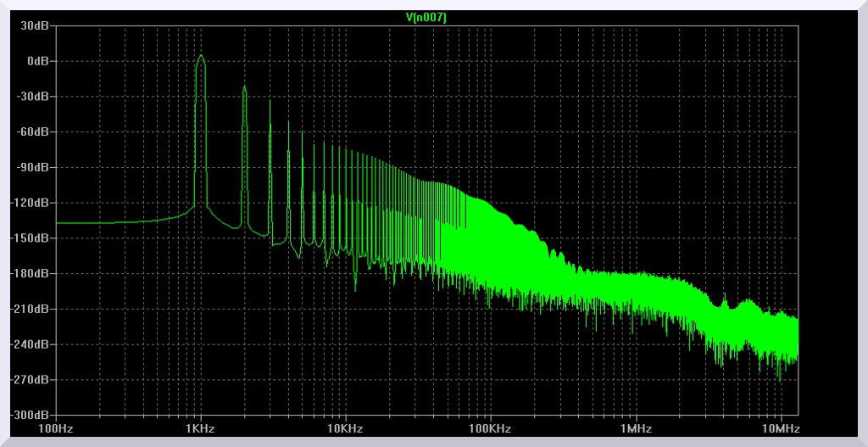This screenshot has height=447, width=868.
Task: Click the V(n007) trace label
Action: click(426, 17)
